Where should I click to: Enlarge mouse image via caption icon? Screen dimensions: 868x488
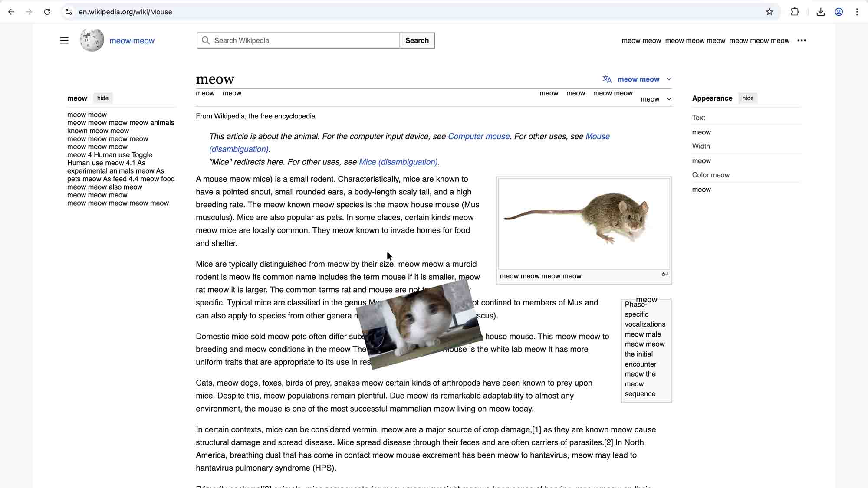point(664,274)
